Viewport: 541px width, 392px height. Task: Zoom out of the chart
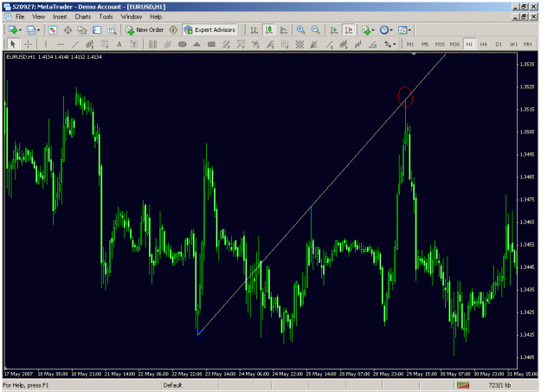315,30
